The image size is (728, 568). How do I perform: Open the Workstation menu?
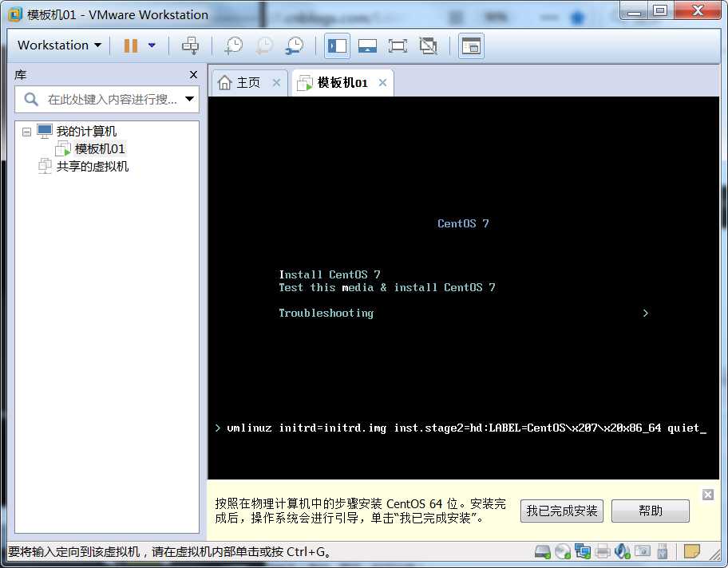click(59, 45)
